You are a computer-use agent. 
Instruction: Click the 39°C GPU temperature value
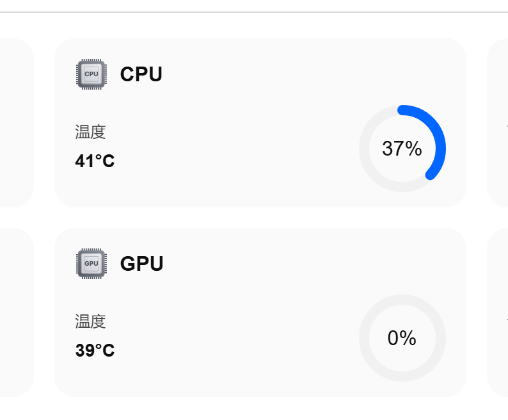(95, 350)
